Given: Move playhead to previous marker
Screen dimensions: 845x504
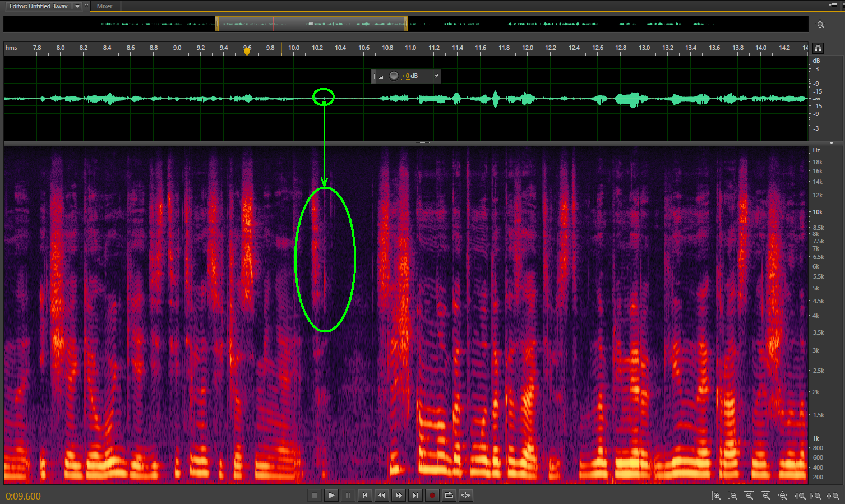Looking at the screenshot, I should [365, 495].
